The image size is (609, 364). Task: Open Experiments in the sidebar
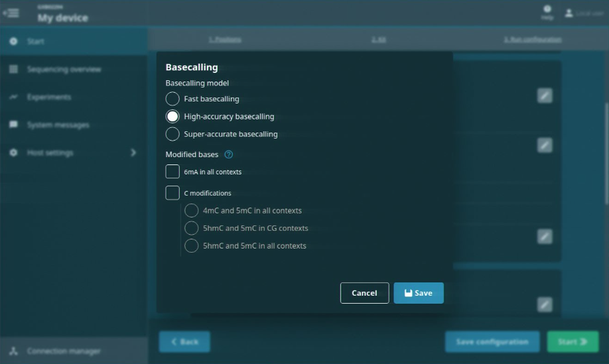pos(74,97)
